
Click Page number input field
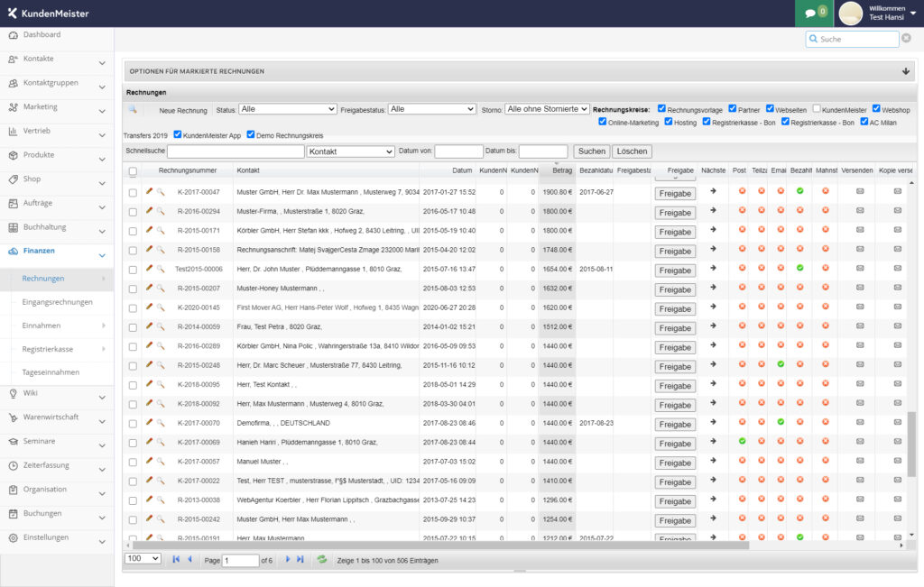tap(240, 560)
